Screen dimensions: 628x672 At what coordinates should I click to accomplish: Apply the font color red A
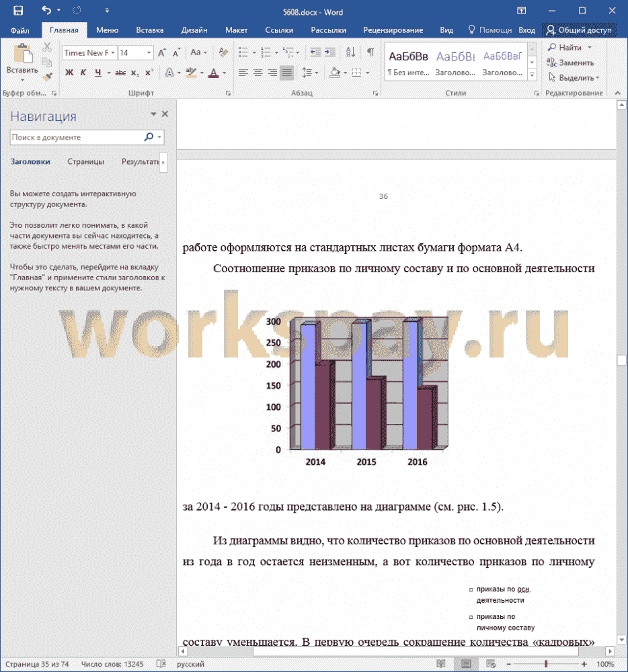(x=213, y=73)
